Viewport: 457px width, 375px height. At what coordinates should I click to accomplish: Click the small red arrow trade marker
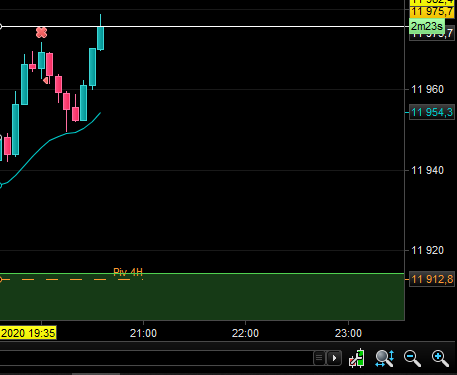click(46, 80)
